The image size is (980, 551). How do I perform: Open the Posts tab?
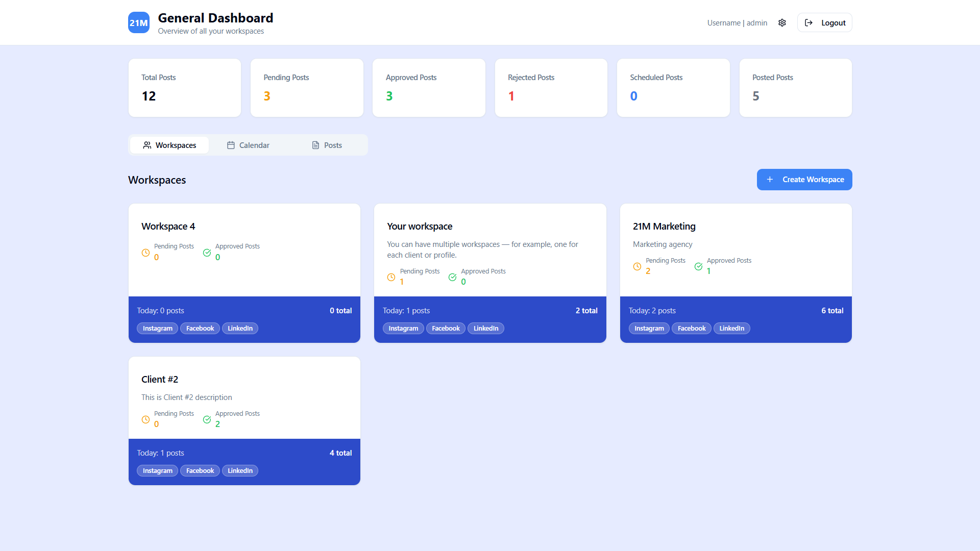click(327, 145)
